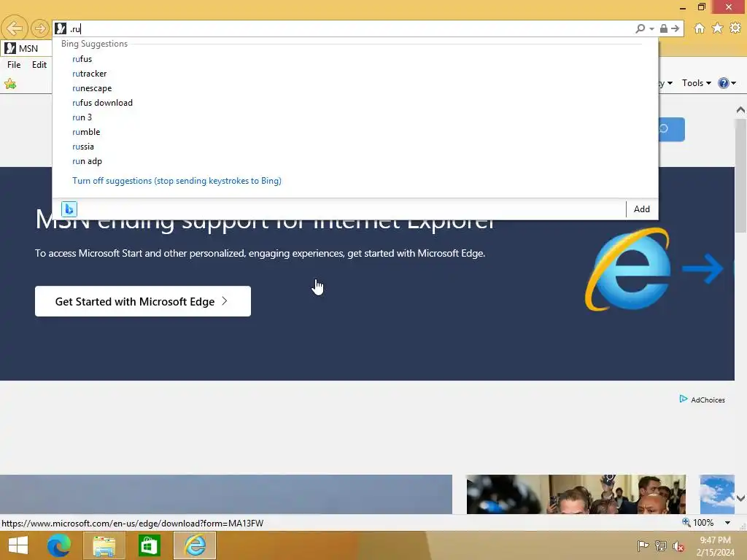747x560 pixels.
Task: Expand the Tools command bar dropdown
Action: (697, 83)
